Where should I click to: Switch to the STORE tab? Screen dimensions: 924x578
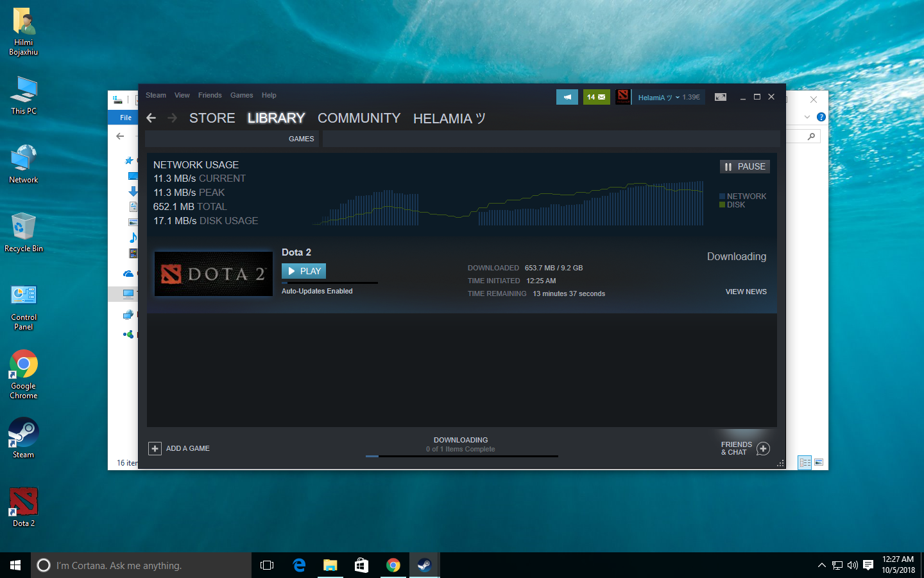click(212, 118)
